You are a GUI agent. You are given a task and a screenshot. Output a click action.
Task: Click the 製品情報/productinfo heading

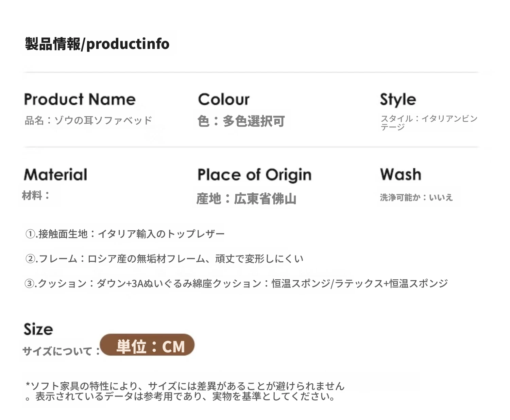(x=97, y=44)
